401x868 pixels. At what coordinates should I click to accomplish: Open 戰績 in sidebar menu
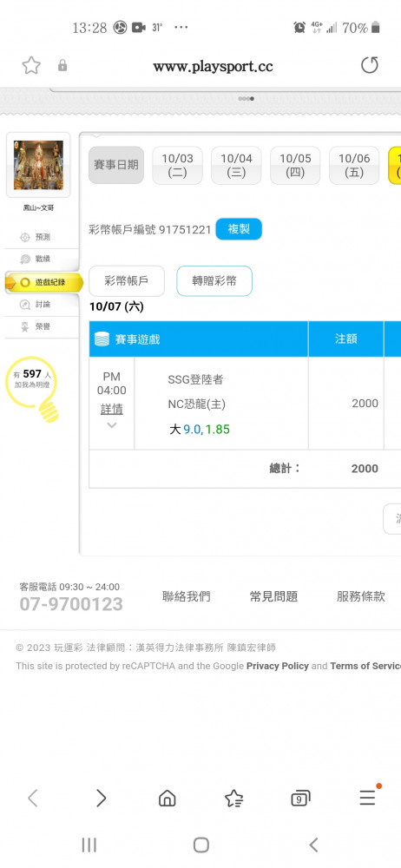(42, 259)
